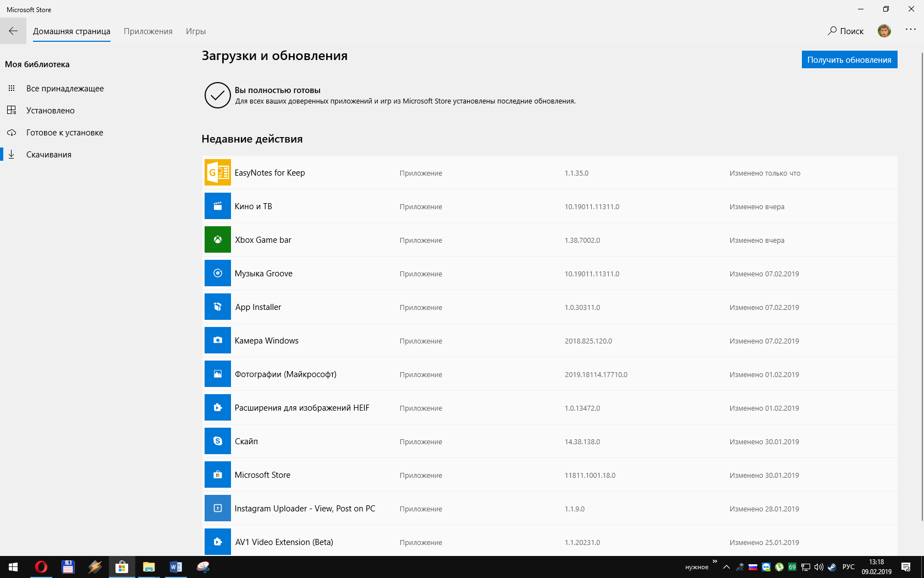Click the Скайп name text

tap(246, 441)
